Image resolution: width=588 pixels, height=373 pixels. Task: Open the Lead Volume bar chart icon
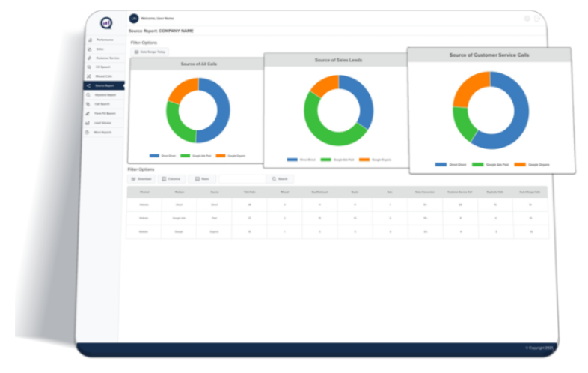[88, 122]
